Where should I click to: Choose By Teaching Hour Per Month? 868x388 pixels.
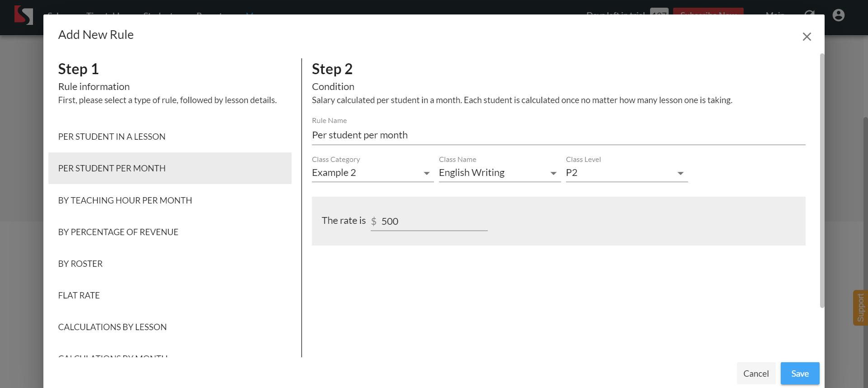tap(170, 200)
